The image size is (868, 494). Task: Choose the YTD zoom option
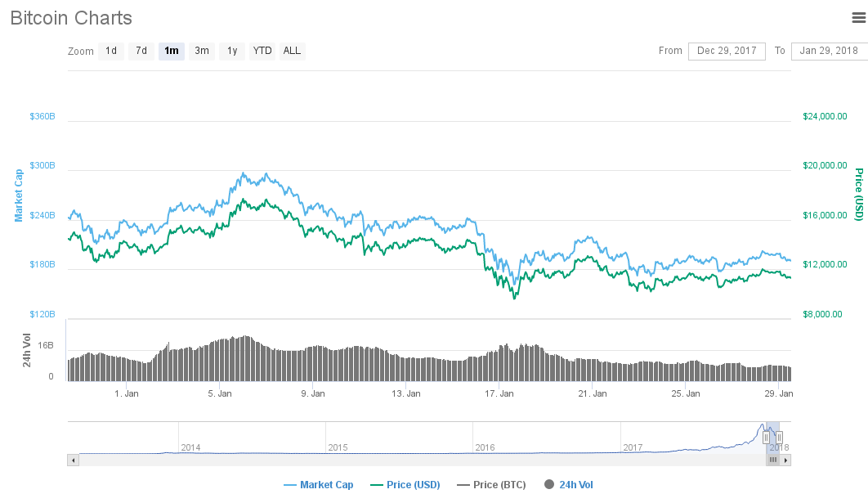point(262,51)
